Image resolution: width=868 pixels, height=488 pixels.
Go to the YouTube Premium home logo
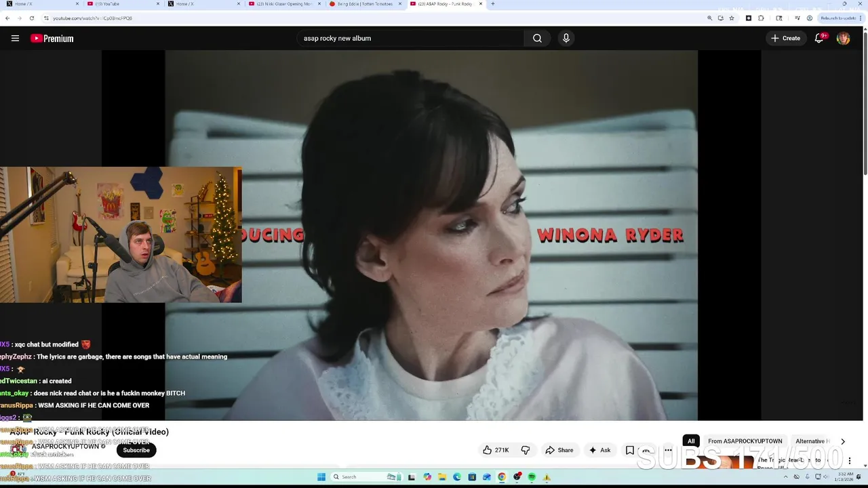coord(52,39)
